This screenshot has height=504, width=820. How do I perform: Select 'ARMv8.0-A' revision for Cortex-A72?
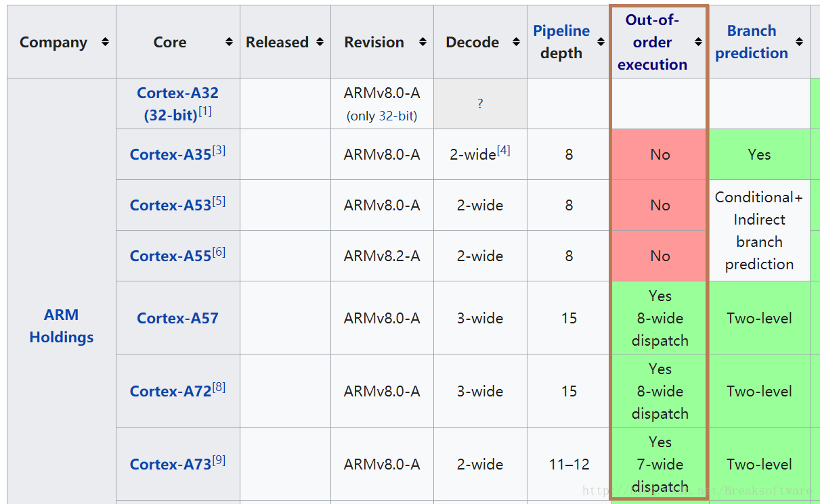click(382, 391)
